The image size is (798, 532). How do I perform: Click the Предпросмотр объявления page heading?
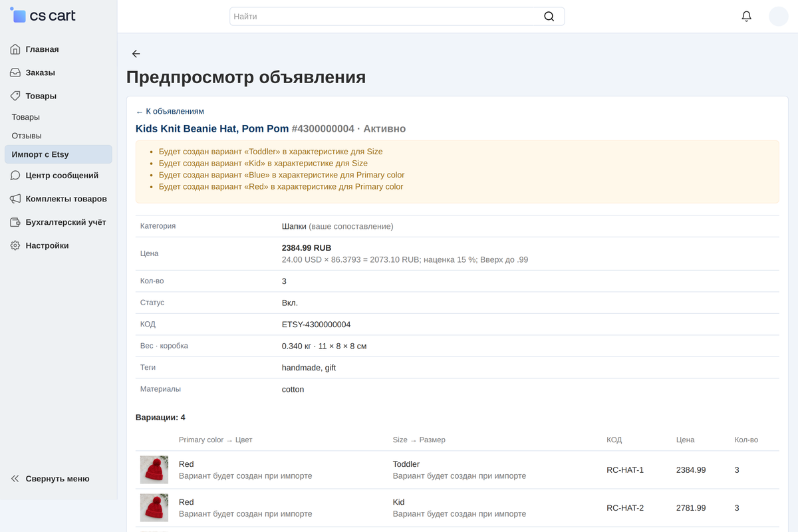click(246, 77)
